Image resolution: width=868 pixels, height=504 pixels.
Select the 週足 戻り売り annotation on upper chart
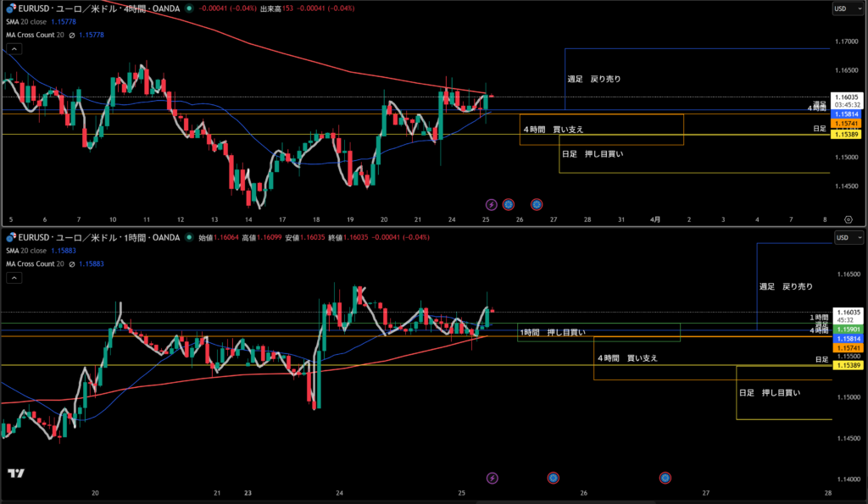(x=594, y=79)
